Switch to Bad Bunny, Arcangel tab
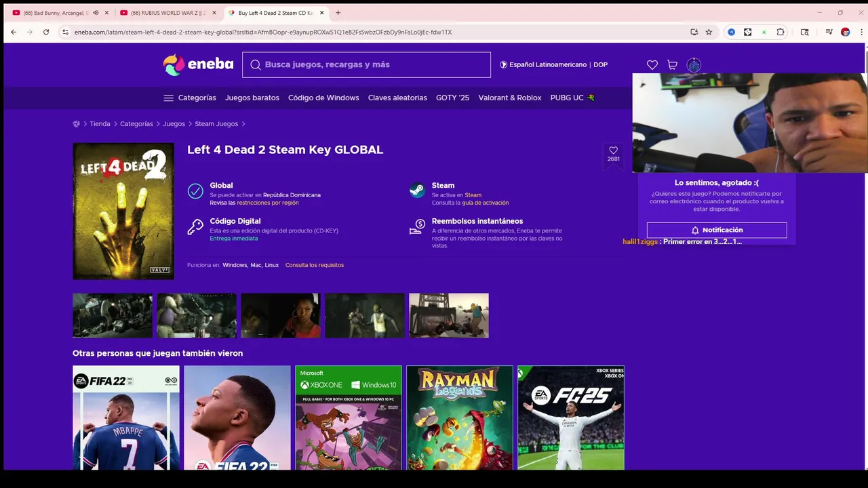This screenshot has width=868, height=488. click(x=56, y=13)
